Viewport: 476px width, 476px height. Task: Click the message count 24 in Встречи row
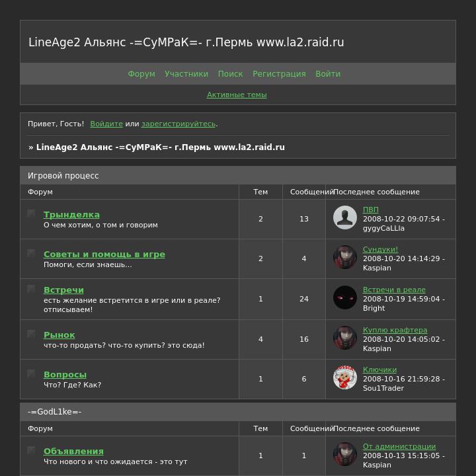click(x=304, y=299)
